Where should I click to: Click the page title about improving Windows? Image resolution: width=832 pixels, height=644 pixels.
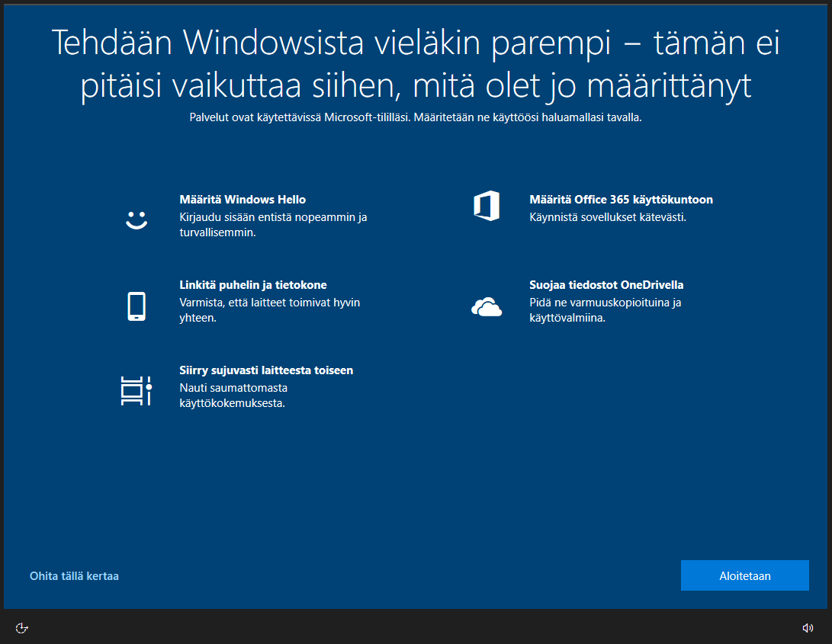(x=416, y=63)
